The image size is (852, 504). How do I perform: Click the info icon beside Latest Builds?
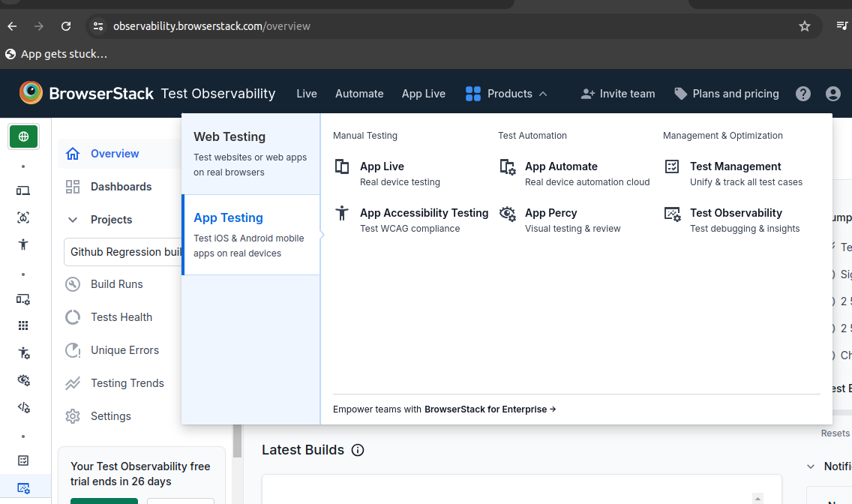tap(358, 450)
